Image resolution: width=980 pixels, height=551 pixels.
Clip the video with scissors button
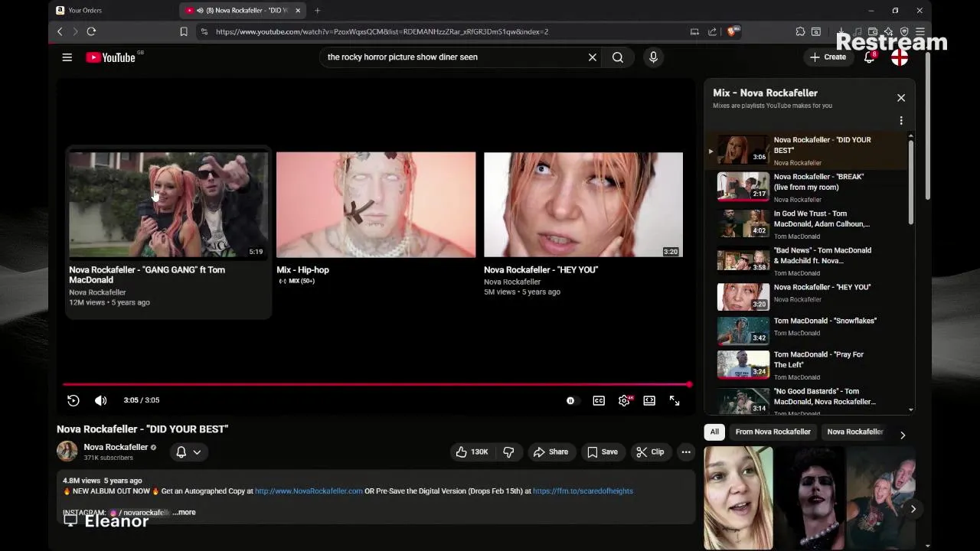click(650, 452)
